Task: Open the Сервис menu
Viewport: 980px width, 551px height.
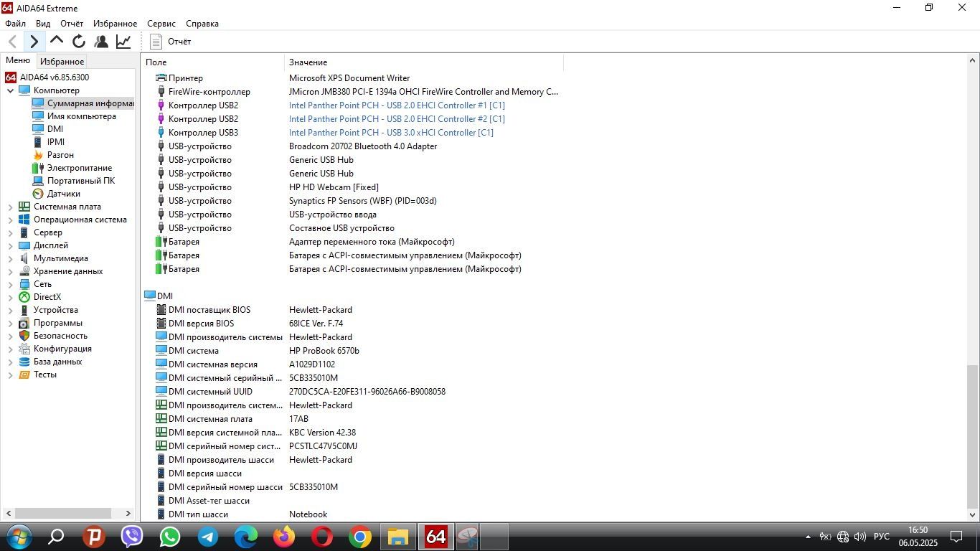Action: [x=161, y=24]
